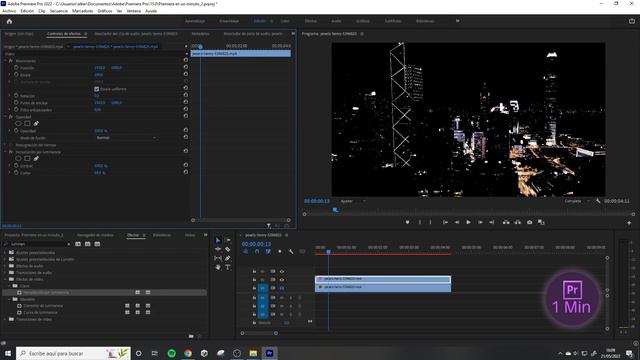
Task: Toggle Rotación animation stopwatch
Action: [x=16, y=96]
